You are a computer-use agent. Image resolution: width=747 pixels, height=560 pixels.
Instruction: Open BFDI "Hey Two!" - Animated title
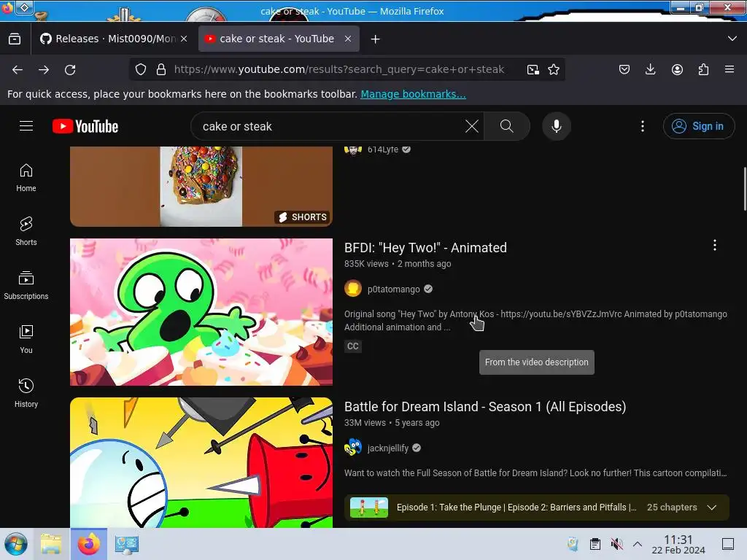pos(425,248)
